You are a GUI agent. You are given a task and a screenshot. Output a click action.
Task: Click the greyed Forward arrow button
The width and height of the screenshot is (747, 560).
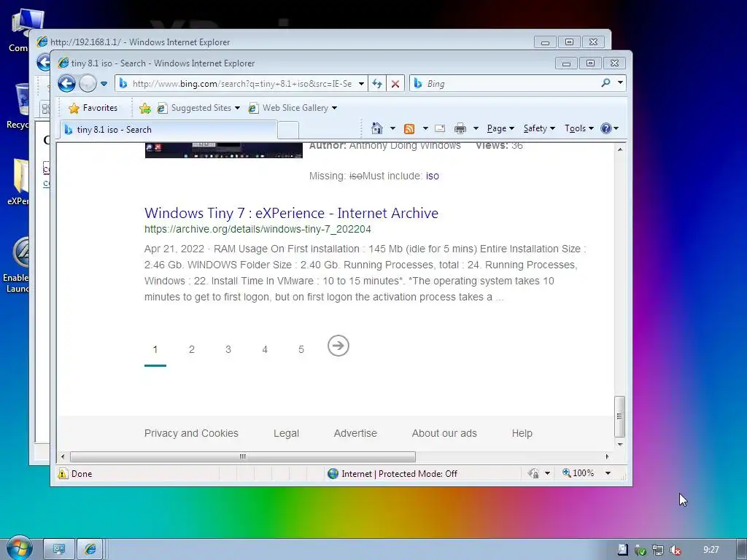tap(88, 84)
